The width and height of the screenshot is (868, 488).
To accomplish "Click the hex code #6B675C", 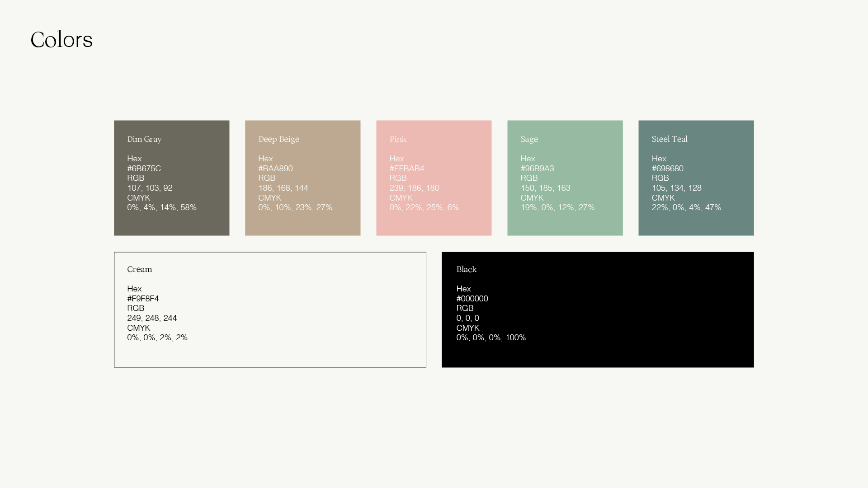I will (144, 169).
